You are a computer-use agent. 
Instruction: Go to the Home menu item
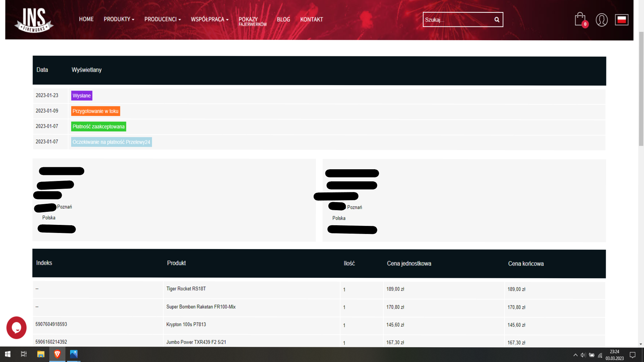(x=86, y=19)
